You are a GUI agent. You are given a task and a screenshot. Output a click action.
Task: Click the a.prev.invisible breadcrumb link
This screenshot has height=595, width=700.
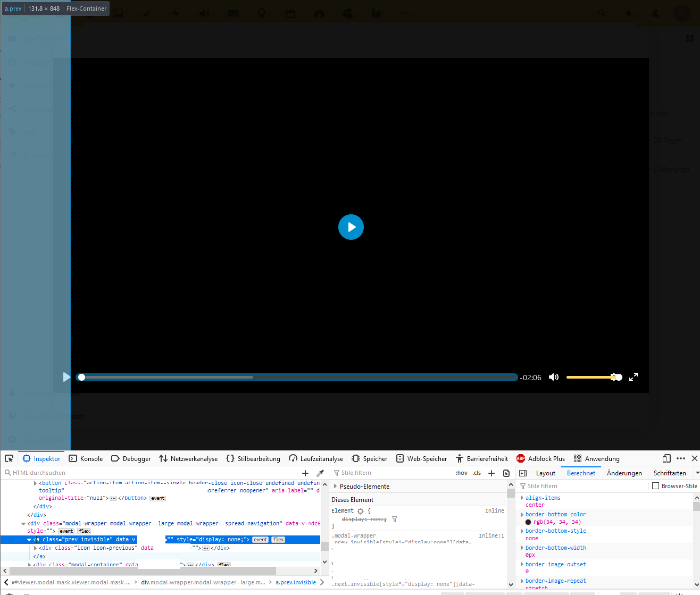[296, 582]
